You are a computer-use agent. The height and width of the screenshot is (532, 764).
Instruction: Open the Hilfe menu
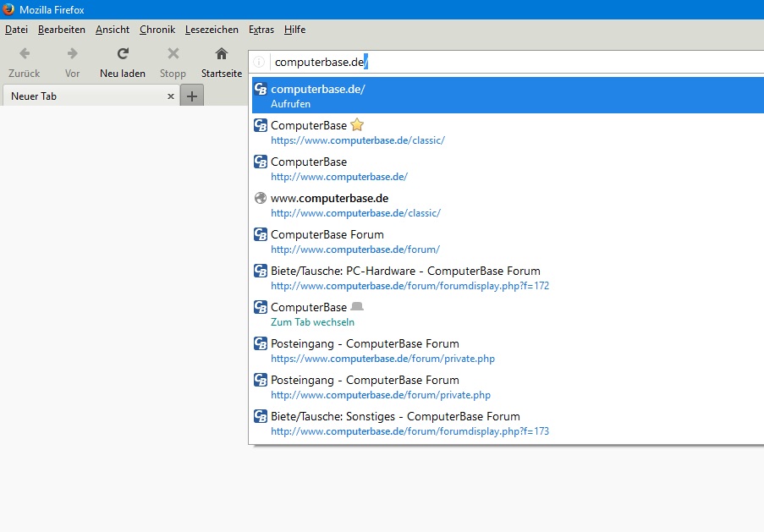coord(294,30)
